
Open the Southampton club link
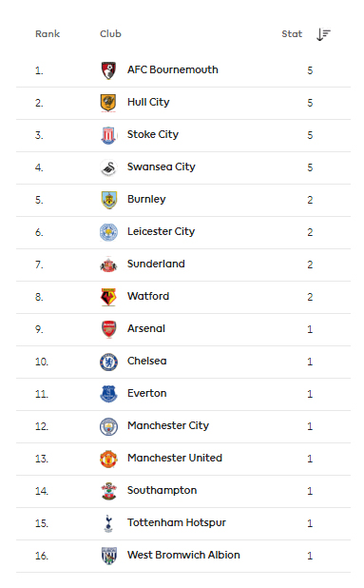[x=162, y=490]
